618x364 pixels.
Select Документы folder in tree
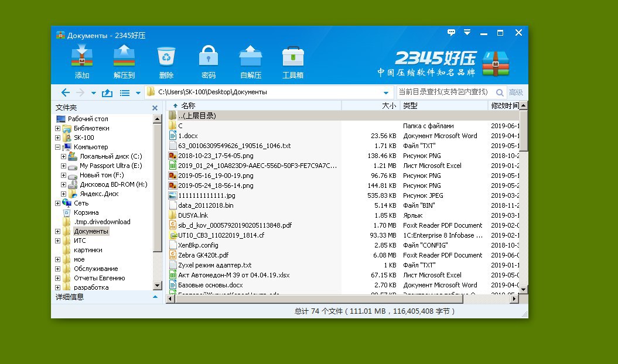[x=91, y=231]
